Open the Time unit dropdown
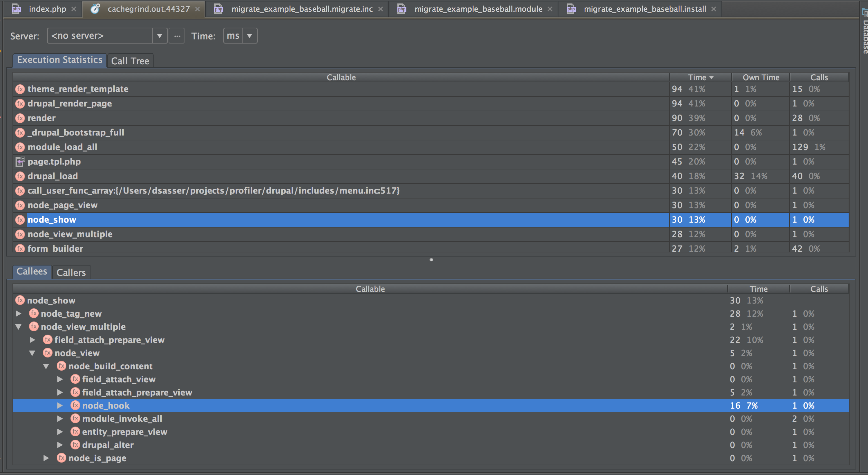The image size is (868, 475). point(249,36)
